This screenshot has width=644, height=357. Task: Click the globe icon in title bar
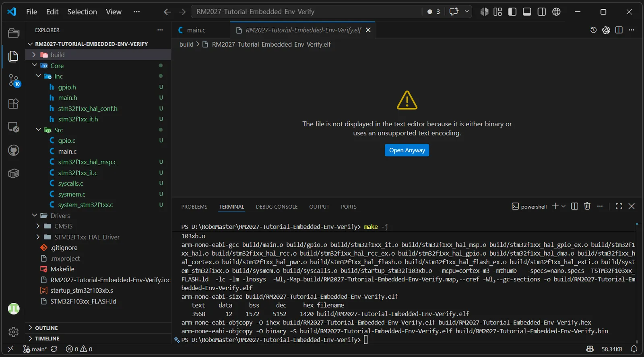[x=556, y=12]
